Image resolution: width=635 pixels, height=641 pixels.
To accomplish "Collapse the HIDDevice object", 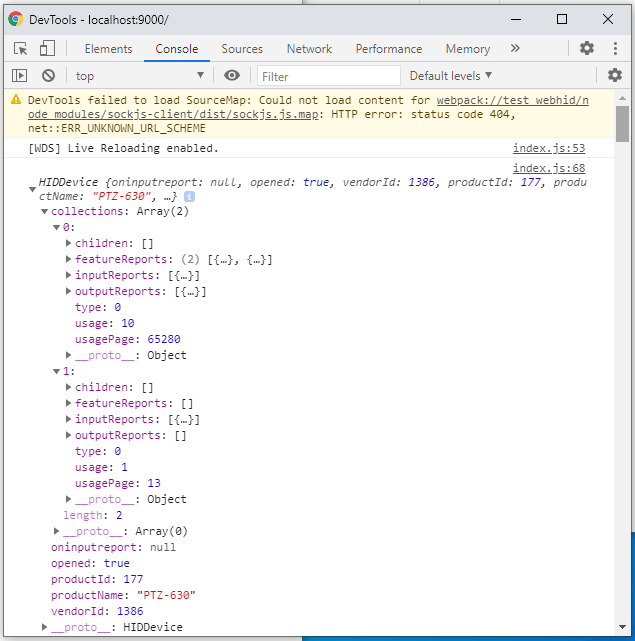I will pyautogui.click(x=32, y=189).
